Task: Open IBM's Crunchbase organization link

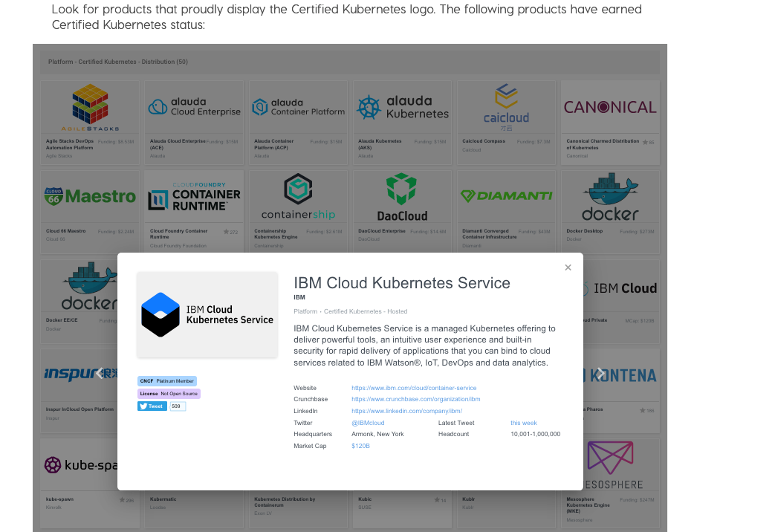Action: tap(415, 399)
